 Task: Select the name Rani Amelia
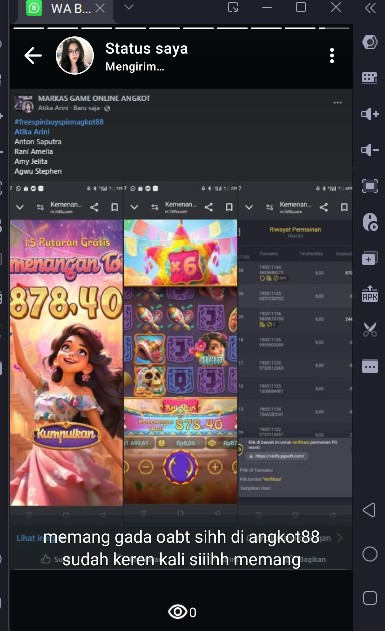click(x=33, y=151)
